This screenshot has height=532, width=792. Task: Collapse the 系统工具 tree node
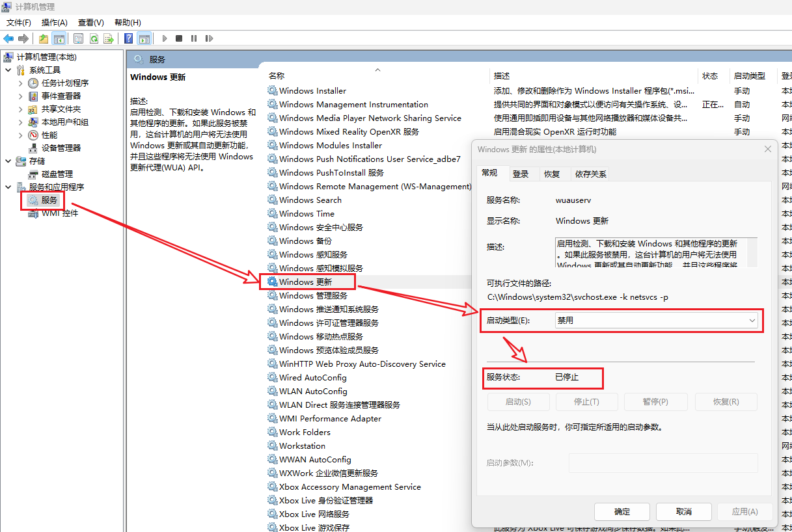point(8,70)
